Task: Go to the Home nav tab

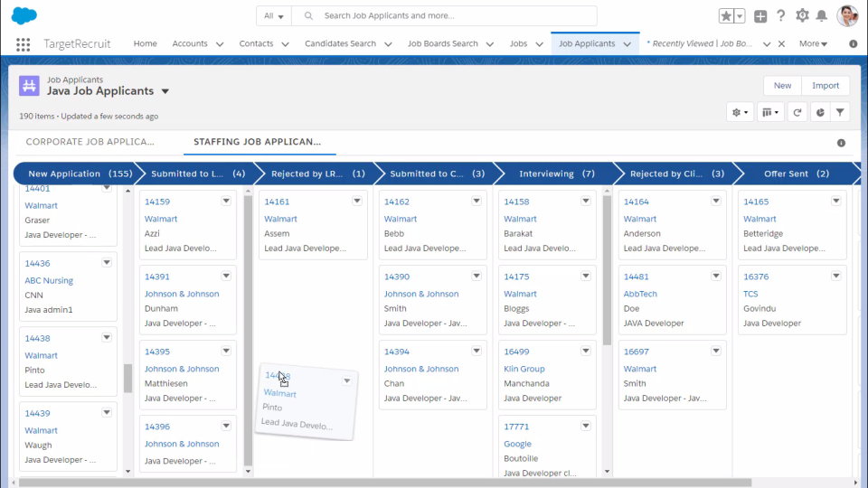Action: [145, 43]
